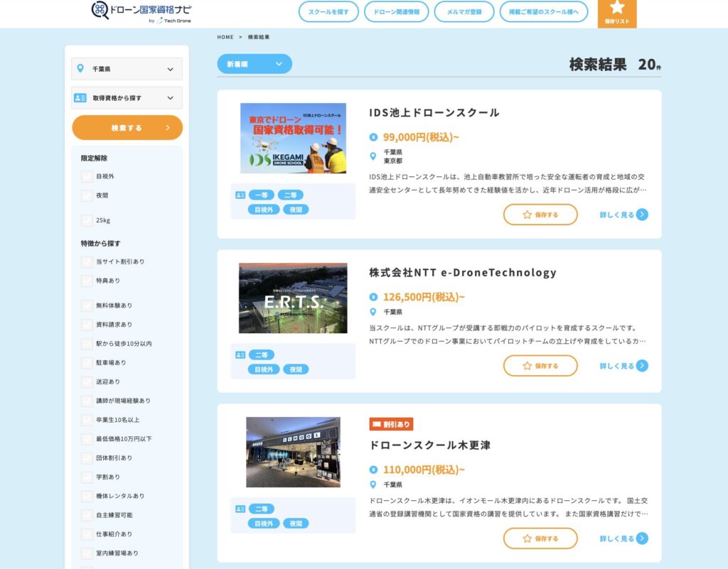This screenshot has height=569, width=728.
Task: Click the arrow icon beside 木更津 詳しく見る
Action: [642, 538]
